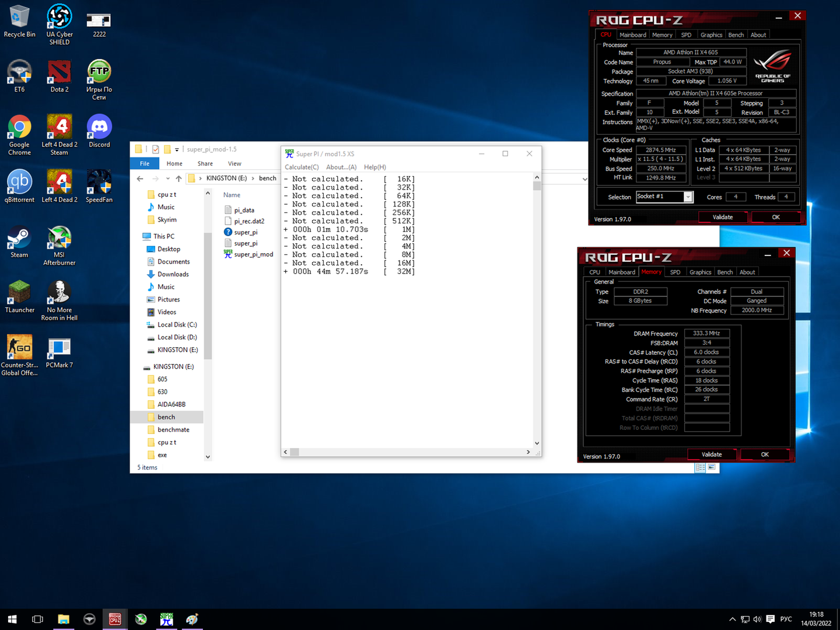Viewport: 840px width, 630px height.
Task: Open the recent locations dropdown in Explorer
Action: pos(168,178)
